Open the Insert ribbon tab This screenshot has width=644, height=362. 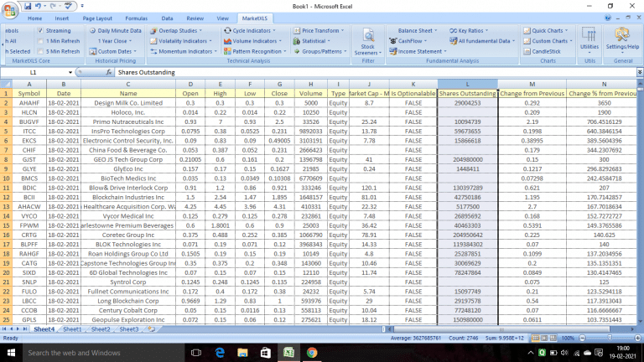point(61,18)
